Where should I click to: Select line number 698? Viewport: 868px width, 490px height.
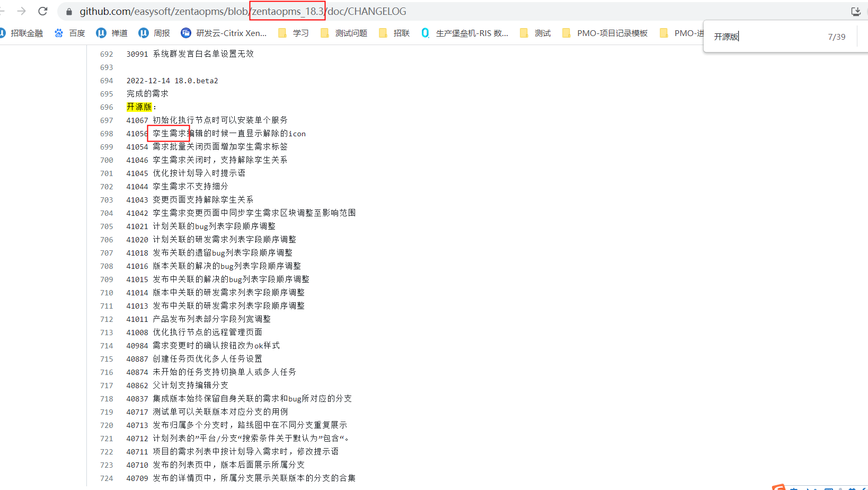107,134
